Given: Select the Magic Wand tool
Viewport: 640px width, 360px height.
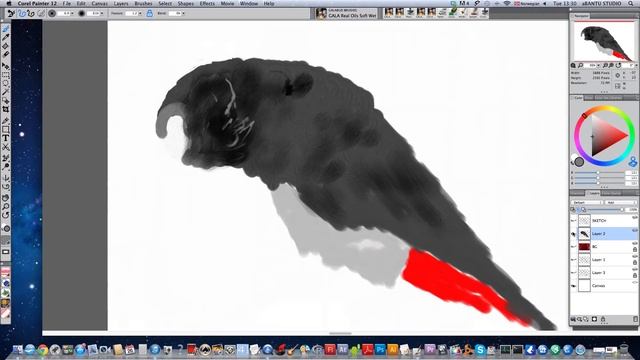Looking at the screenshot, I should click(6, 92).
